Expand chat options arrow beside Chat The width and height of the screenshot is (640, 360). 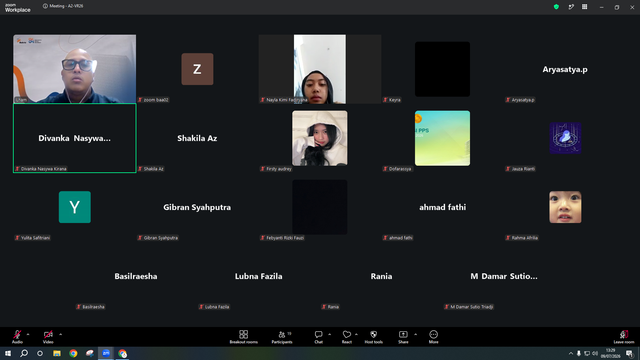(329, 334)
